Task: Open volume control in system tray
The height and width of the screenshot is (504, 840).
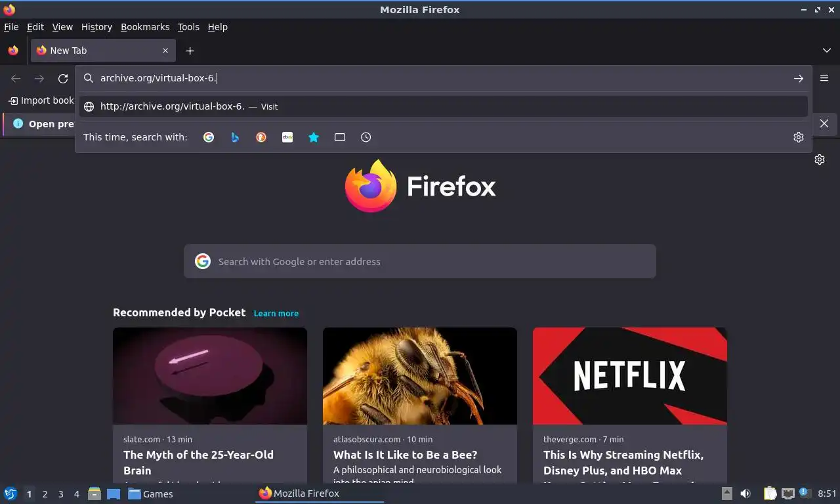Action: pyautogui.click(x=745, y=493)
